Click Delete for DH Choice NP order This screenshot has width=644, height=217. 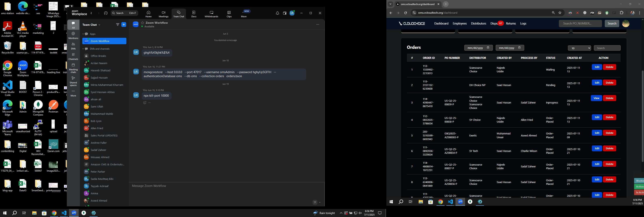click(x=609, y=83)
